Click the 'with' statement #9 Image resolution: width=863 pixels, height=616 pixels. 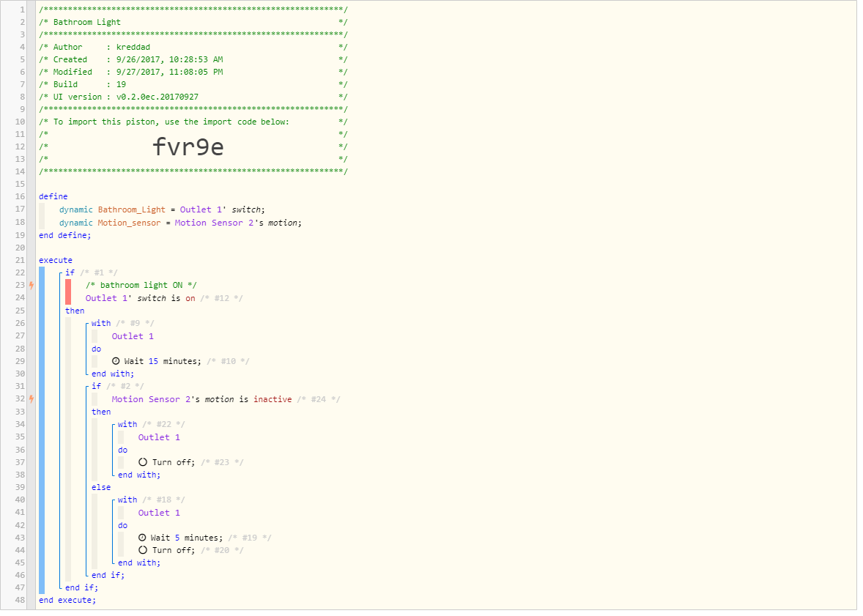tap(101, 323)
